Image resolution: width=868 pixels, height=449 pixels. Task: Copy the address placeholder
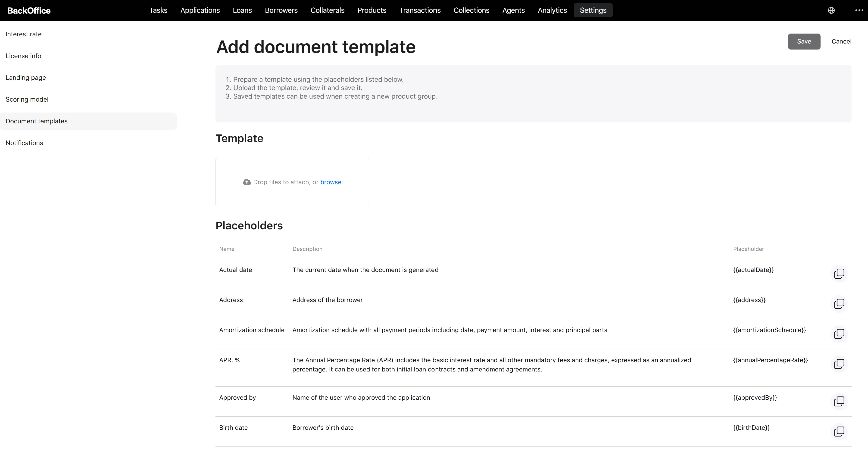point(839,303)
